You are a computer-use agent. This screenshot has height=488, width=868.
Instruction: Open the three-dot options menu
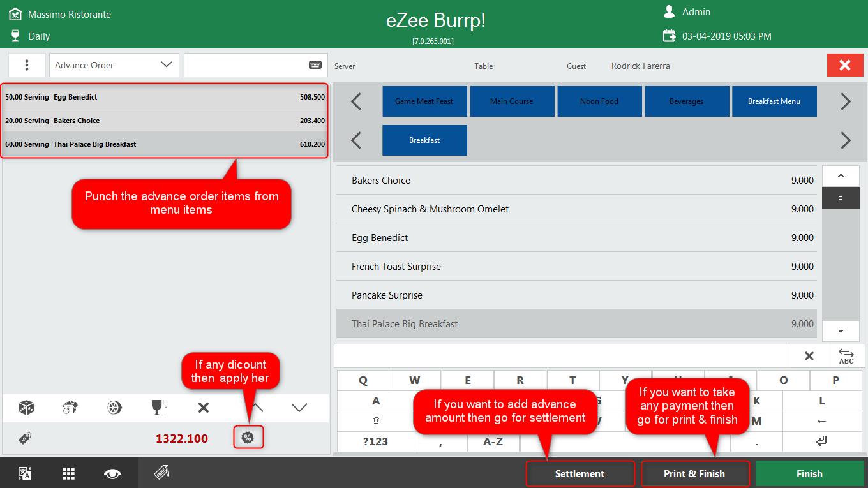(x=27, y=65)
